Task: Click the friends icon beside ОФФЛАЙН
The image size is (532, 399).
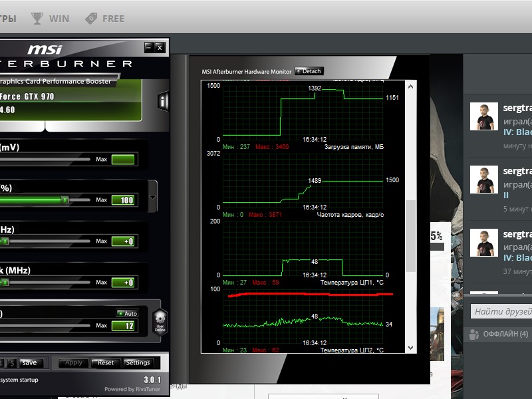Action: [x=473, y=334]
